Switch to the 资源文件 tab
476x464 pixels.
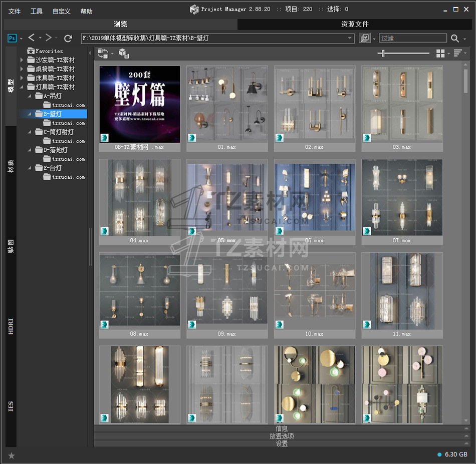[355, 24]
